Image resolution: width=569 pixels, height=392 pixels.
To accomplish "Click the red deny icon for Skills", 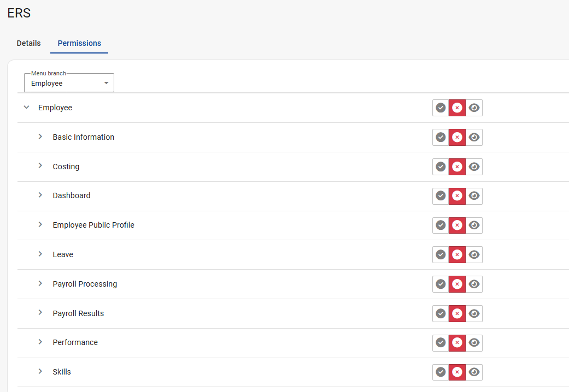I will pos(457,372).
